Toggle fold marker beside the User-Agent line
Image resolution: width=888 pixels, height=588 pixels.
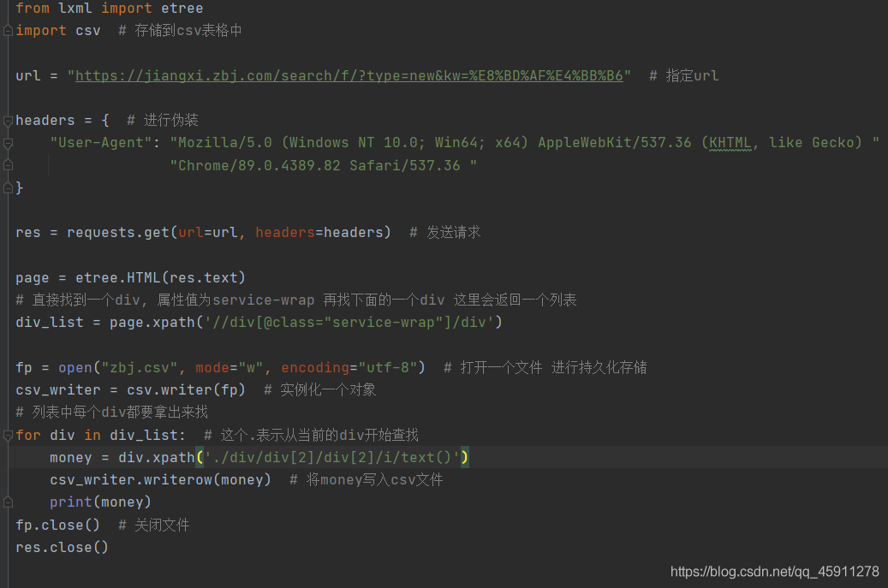8,143
